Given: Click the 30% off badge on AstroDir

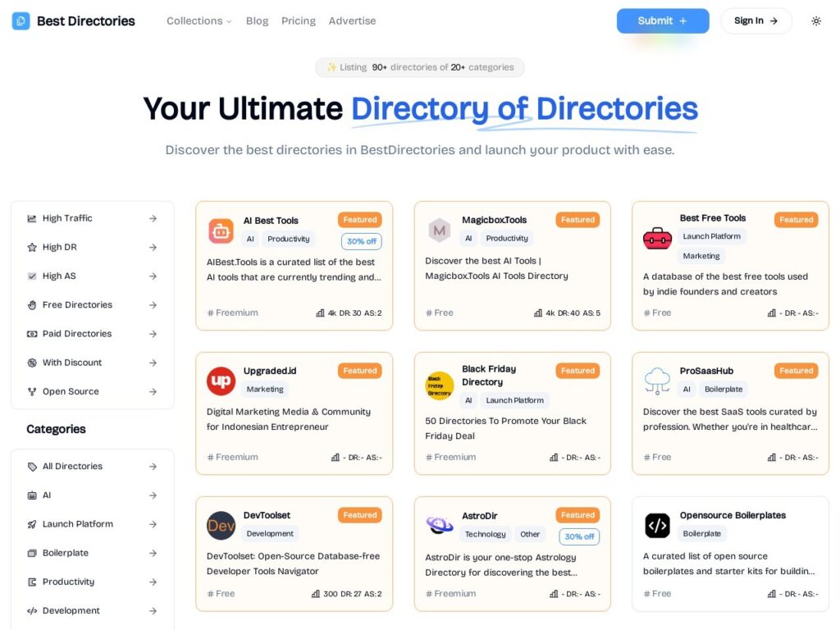Looking at the screenshot, I should (579, 536).
